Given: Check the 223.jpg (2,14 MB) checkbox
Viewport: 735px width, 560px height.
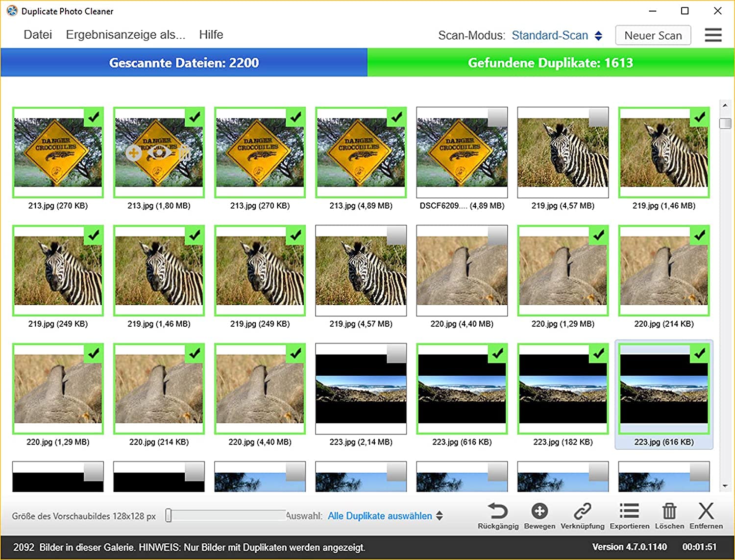Looking at the screenshot, I should click(396, 353).
